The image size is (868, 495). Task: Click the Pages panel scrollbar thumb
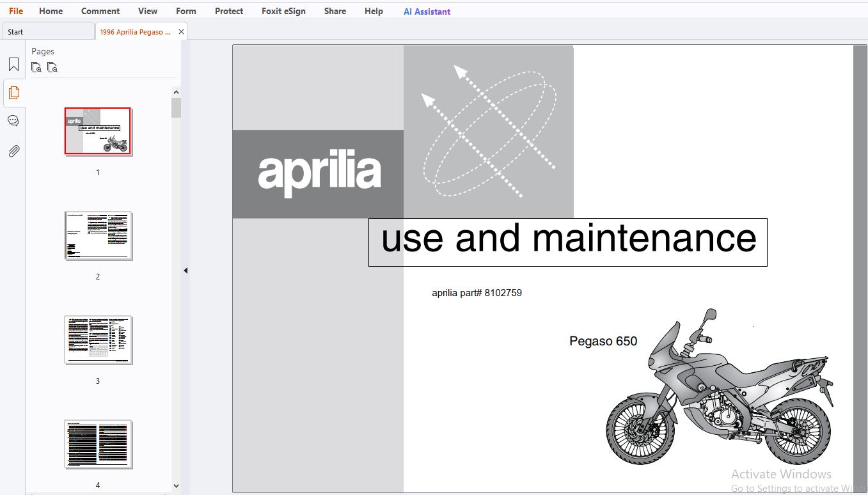tap(176, 108)
